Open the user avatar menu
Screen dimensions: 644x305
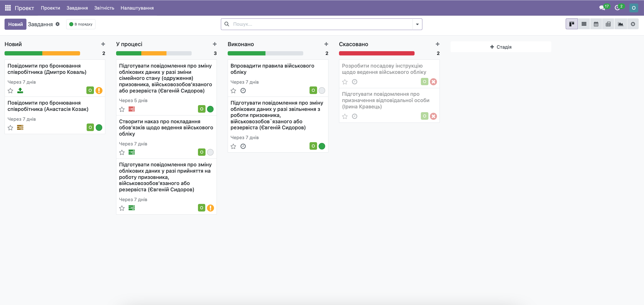(634, 8)
